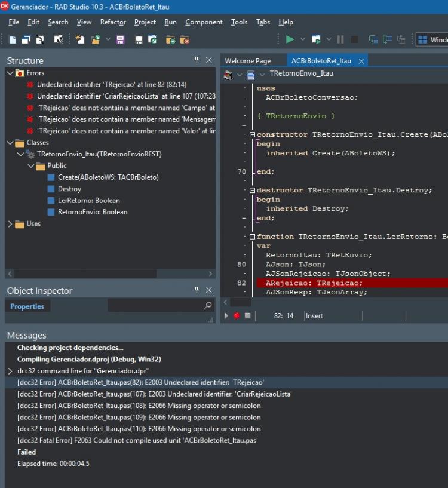Click the Remove File from Project icon
The image size is (448, 488).
point(185,40)
